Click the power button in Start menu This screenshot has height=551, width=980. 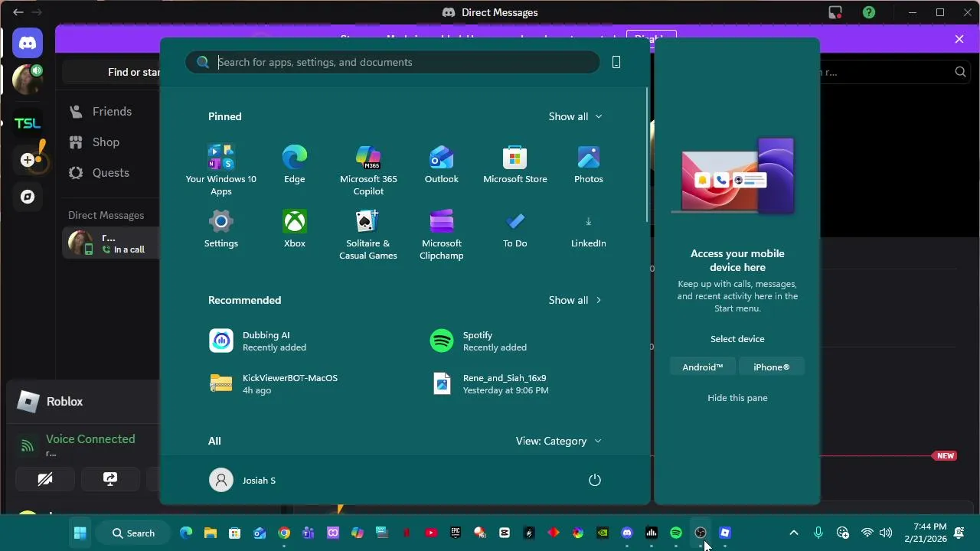click(x=595, y=480)
